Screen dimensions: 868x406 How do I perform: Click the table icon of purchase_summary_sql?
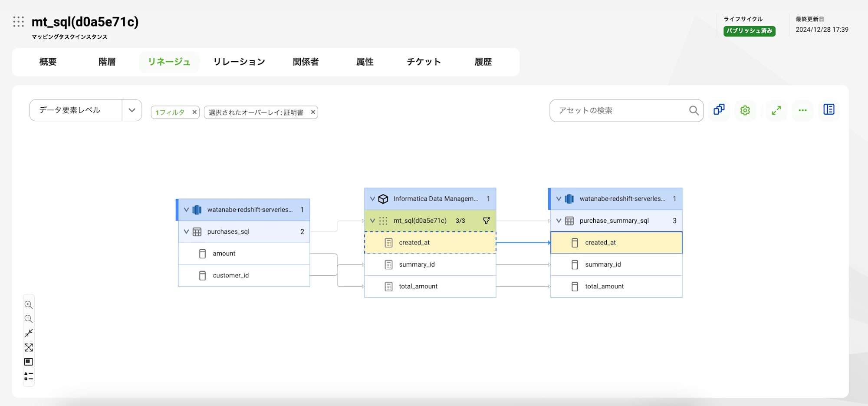tap(569, 221)
